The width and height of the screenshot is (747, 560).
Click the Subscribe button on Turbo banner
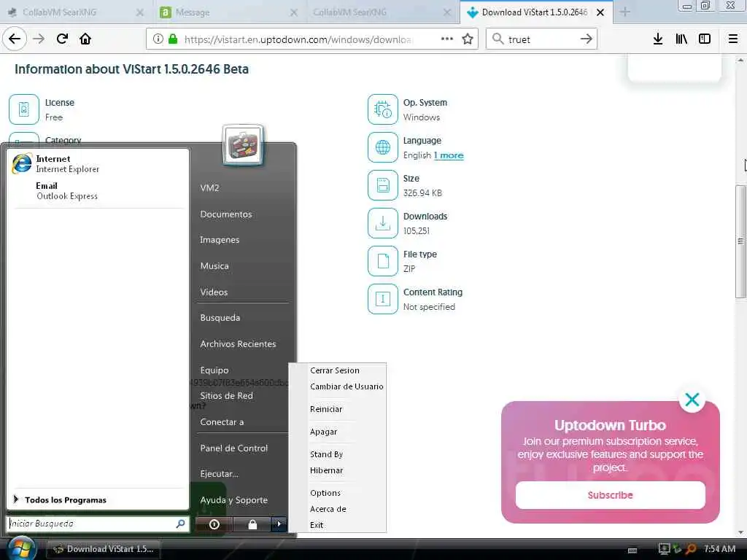[x=611, y=495]
